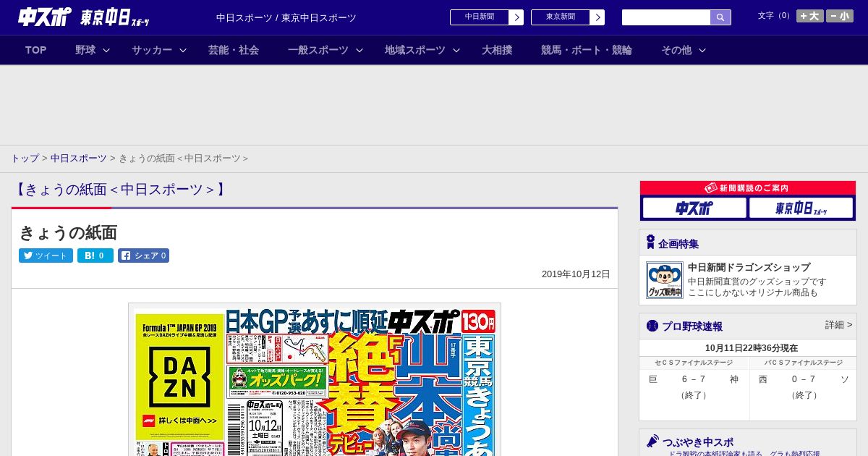Click the Hatena B! bookmark button
This screenshot has height=456, width=868.
[x=95, y=256]
